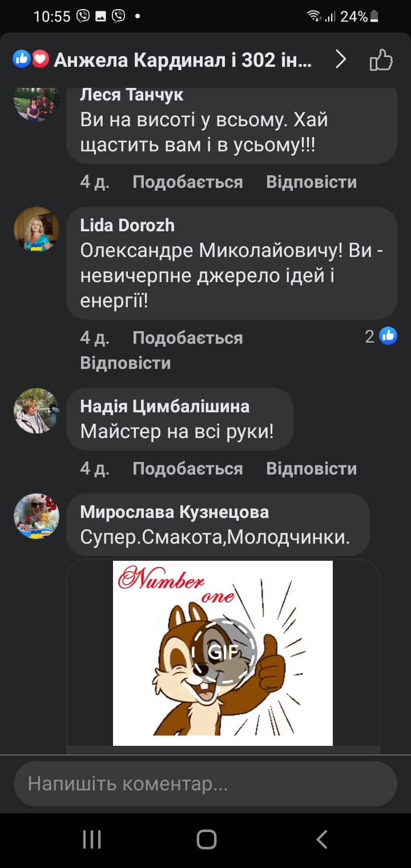
Task: Open Леся Танчук profile picture
Action: pyautogui.click(x=37, y=103)
